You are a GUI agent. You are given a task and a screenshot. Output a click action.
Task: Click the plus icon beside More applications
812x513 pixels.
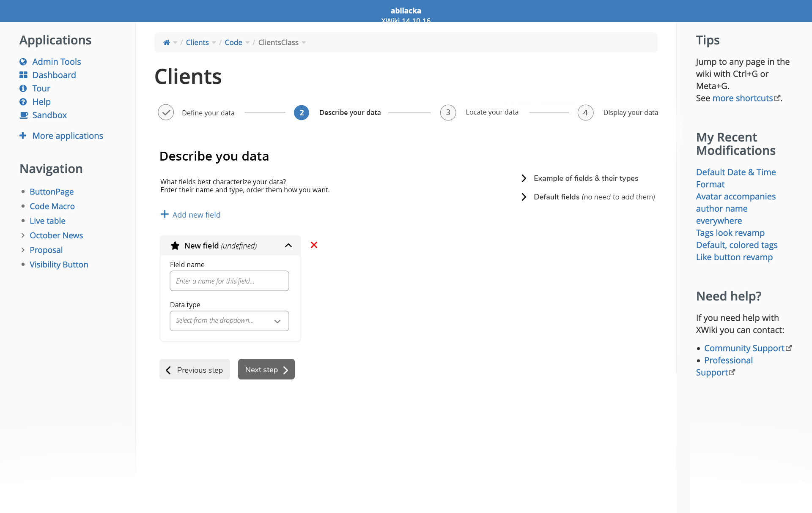pyautogui.click(x=23, y=136)
